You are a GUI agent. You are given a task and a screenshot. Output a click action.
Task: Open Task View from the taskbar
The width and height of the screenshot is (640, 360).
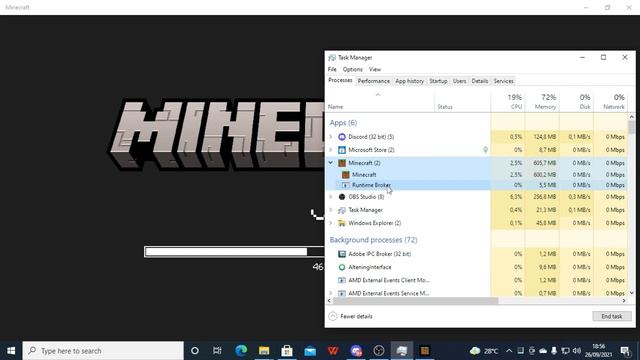click(217, 351)
